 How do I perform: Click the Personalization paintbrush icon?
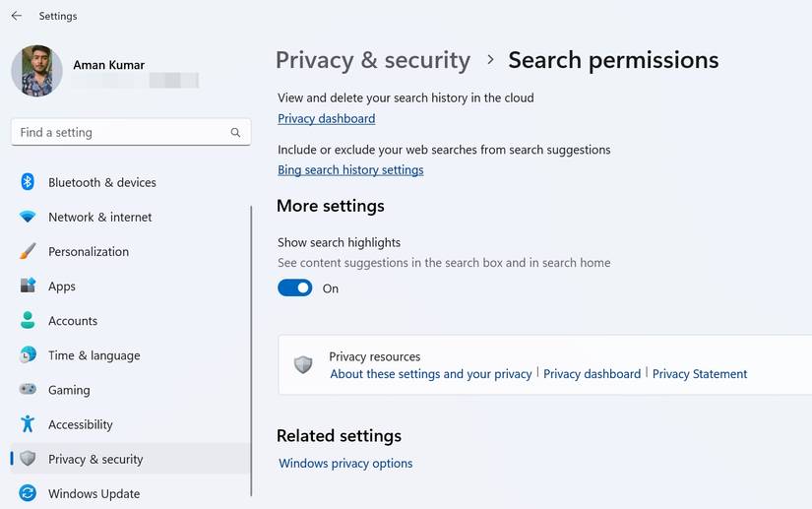28,251
